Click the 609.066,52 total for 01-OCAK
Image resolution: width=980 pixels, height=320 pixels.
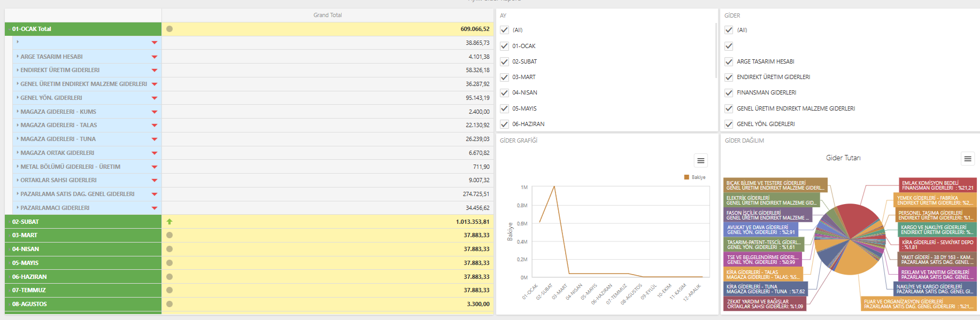[475, 29]
